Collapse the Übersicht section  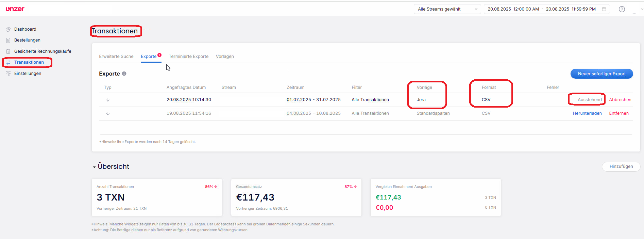click(94, 167)
